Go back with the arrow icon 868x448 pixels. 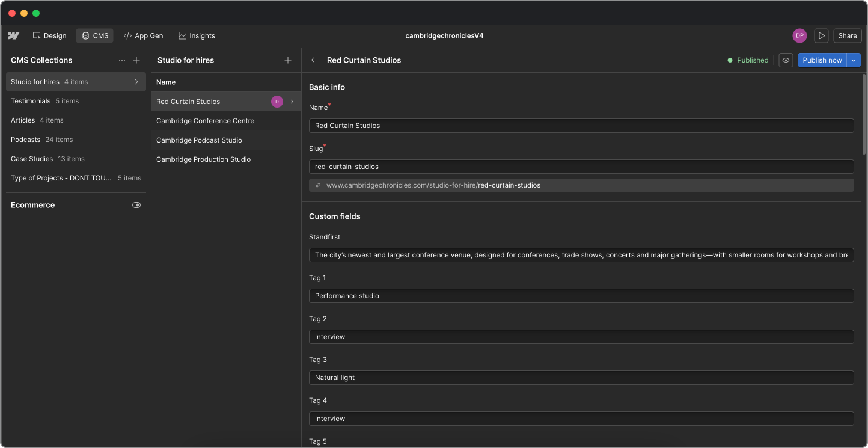point(314,60)
